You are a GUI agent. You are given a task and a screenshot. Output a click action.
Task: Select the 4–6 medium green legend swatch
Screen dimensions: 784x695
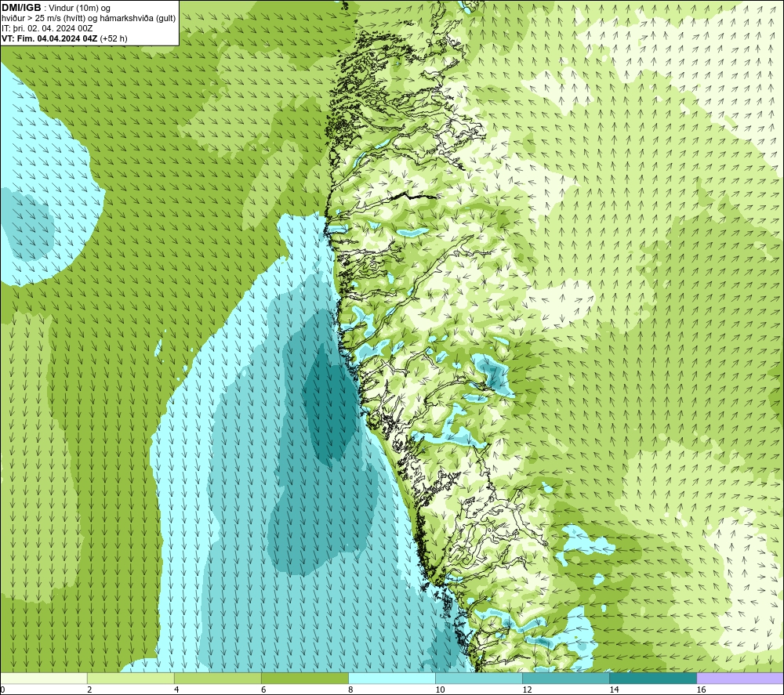point(218,679)
